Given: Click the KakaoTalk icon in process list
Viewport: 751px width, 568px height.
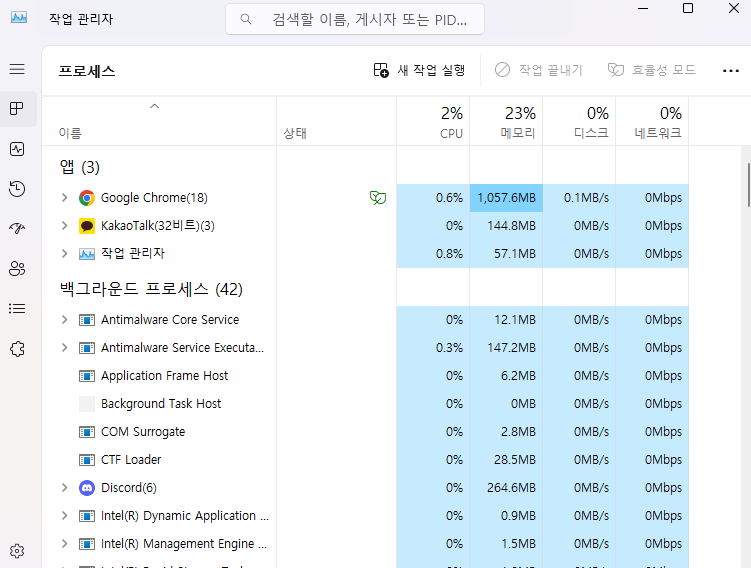Looking at the screenshot, I should (87, 226).
